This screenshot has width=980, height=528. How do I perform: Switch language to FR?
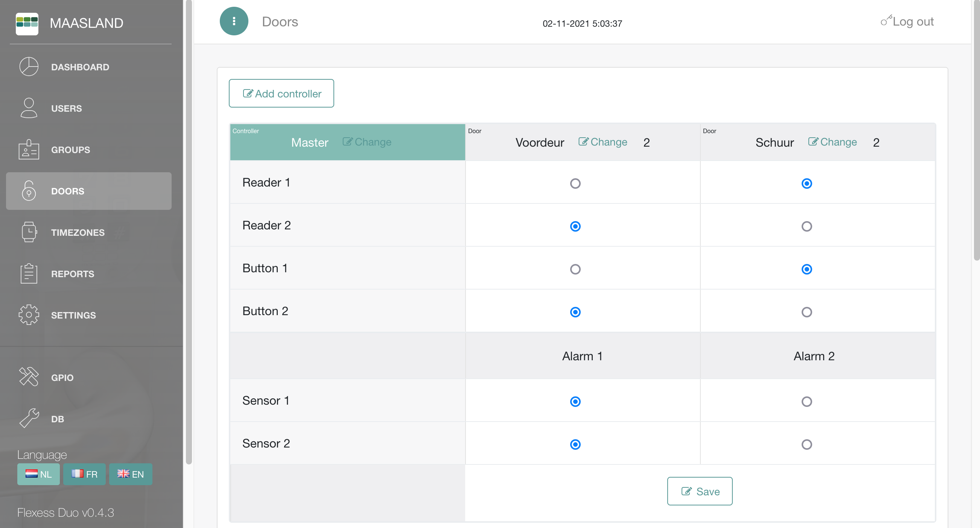[x=84, y=474]
